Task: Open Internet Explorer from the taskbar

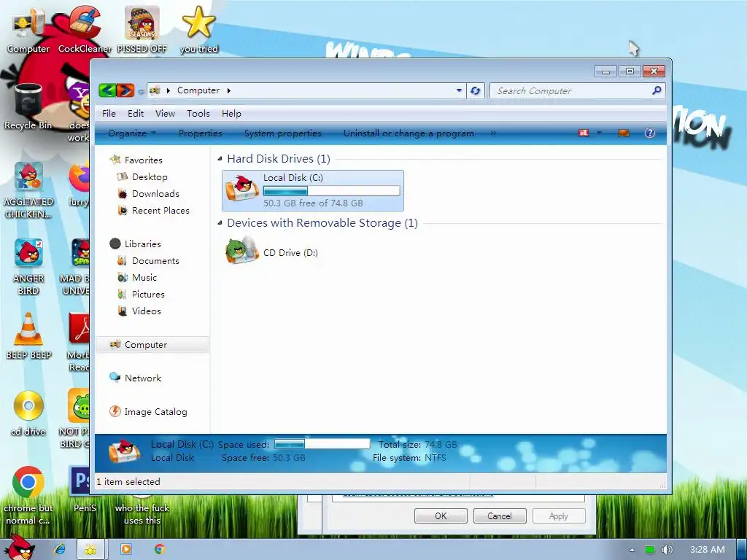Action: (x=60, y=549)
